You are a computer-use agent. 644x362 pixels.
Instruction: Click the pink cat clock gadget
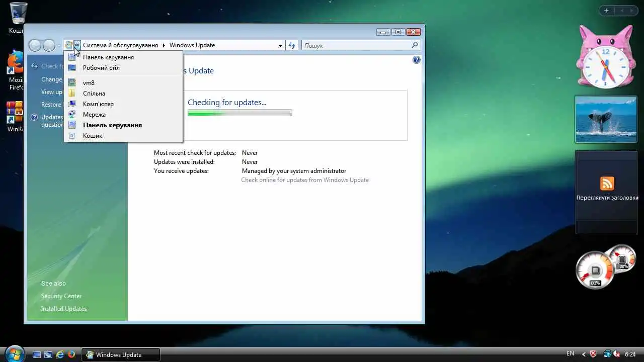[x=606, y=58]
